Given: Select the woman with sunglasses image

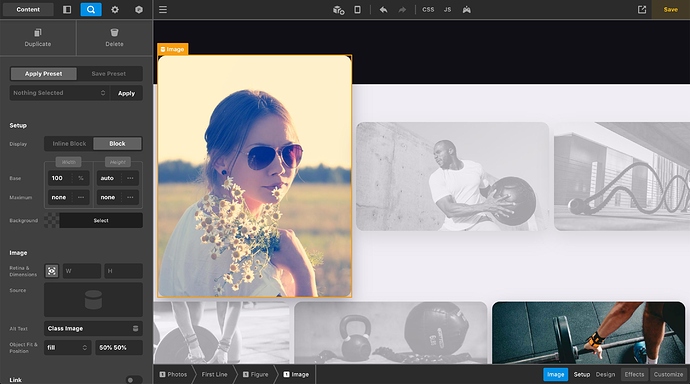Looking at the screenshot, I should (255, 176).
